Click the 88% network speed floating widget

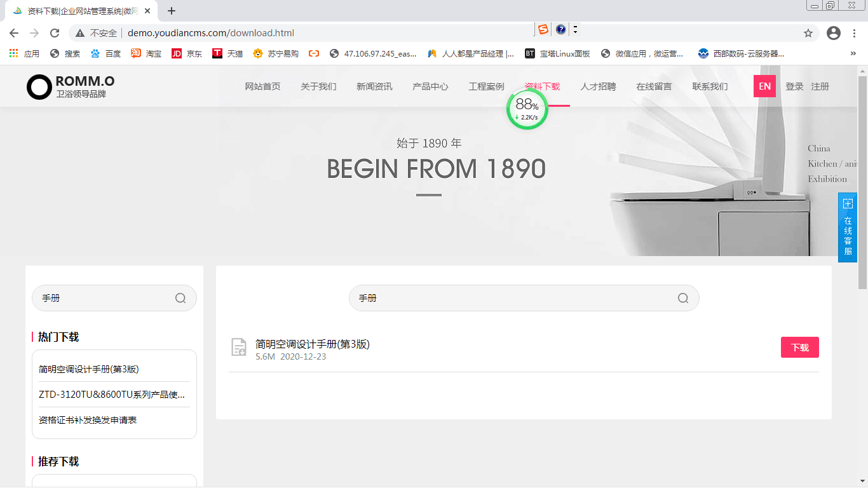(527, 109)
